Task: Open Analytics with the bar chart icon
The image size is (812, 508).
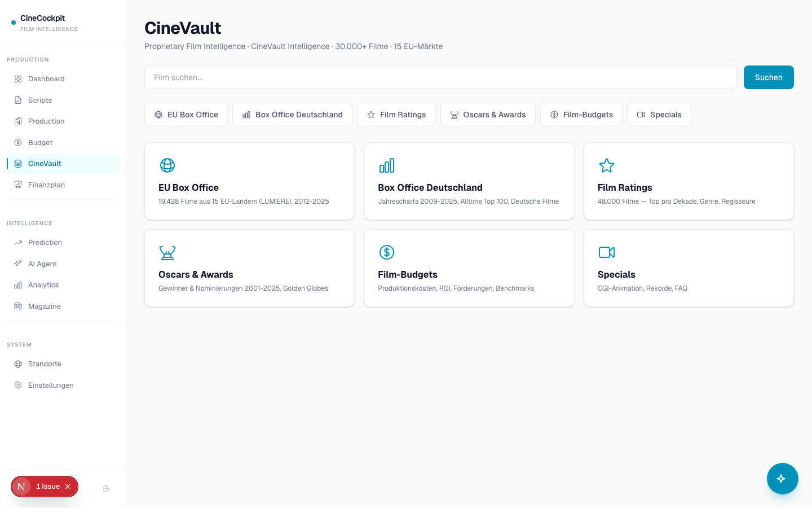Action: (17, 284)
